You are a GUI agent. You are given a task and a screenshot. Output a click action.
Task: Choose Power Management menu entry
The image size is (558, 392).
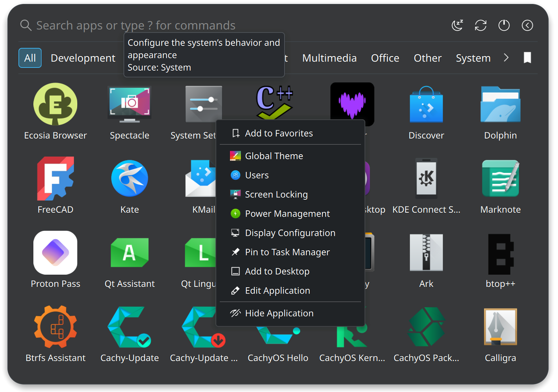290,213
